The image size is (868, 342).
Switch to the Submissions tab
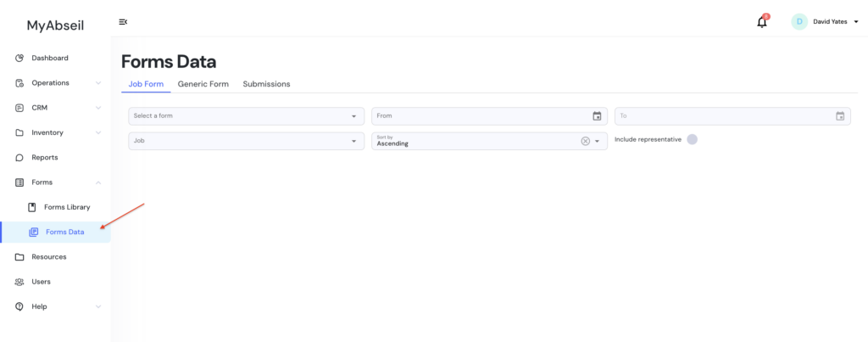(x=266, y=84)
